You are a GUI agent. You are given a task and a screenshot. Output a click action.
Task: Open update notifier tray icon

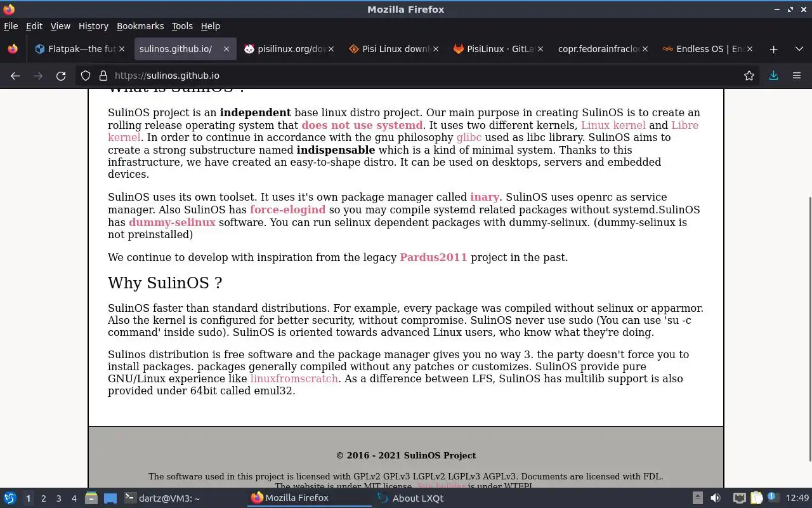(x=773, y=498)
